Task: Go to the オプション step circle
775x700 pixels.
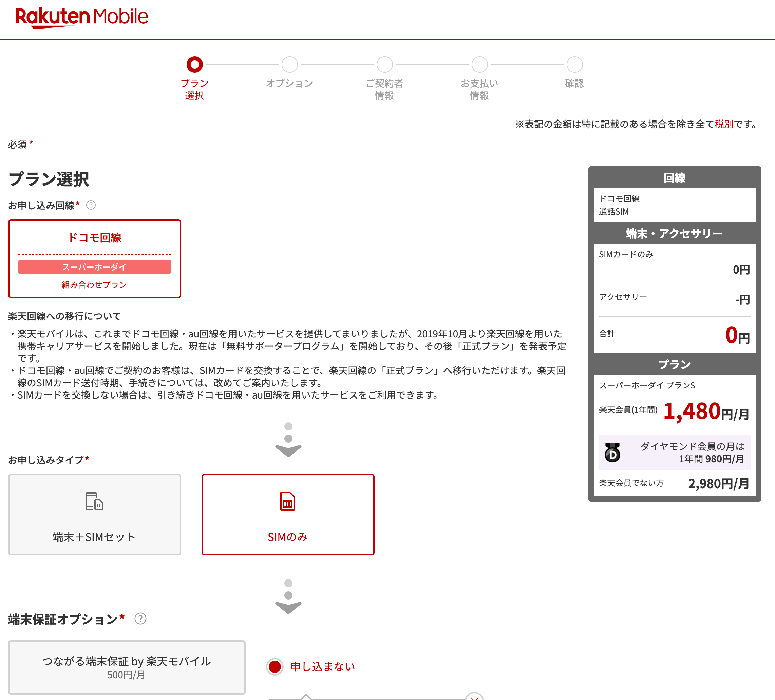Action: (x=289, y=65)
